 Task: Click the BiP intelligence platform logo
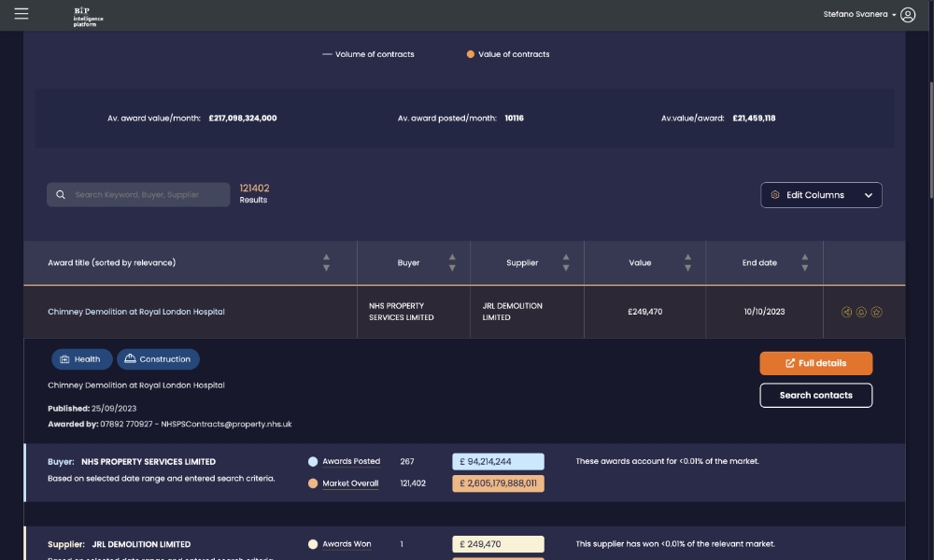click(88, 16)
